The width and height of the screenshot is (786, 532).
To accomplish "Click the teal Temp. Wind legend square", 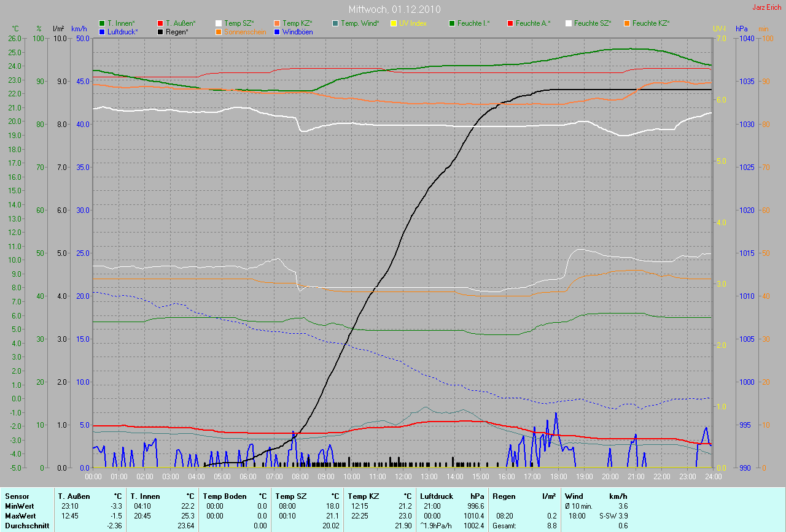I will pos(335,23).
